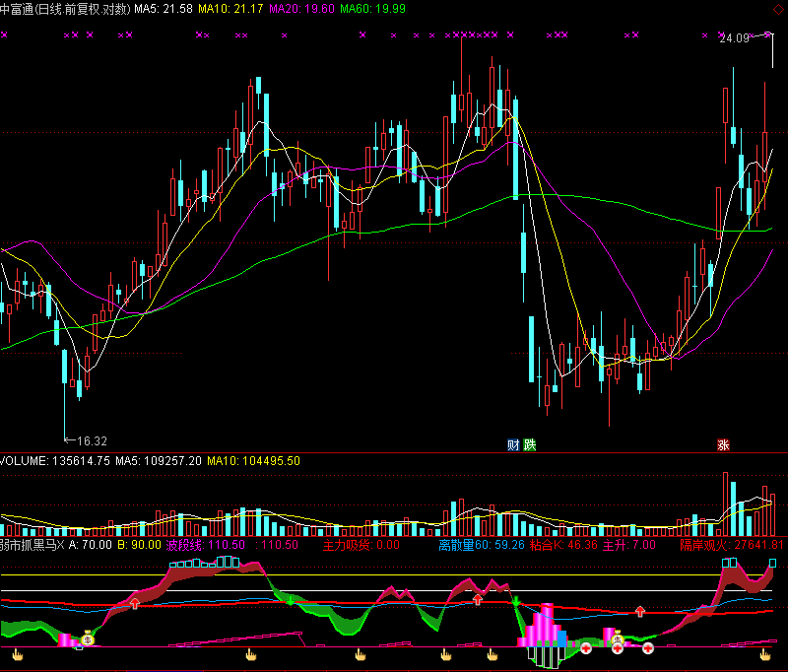Image resolution: width=788 pixels, height=672 pixels.
Task: Click the second pointing hand icon from left
Action: [x=251, y=654]
